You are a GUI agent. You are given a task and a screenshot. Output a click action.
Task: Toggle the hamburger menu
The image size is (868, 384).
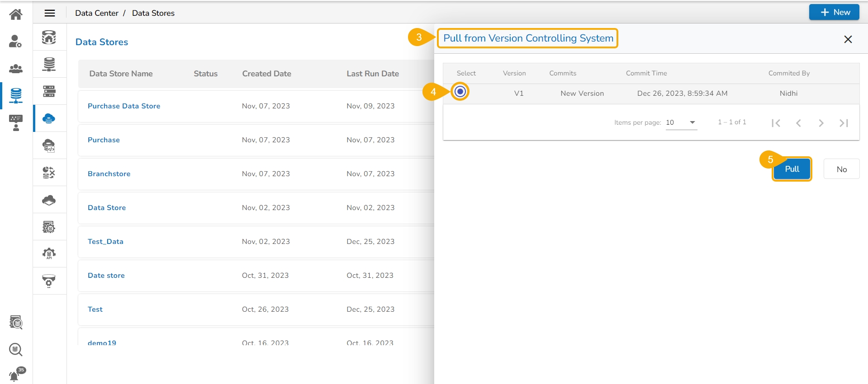pyautogui.click(x=50, y=13)
